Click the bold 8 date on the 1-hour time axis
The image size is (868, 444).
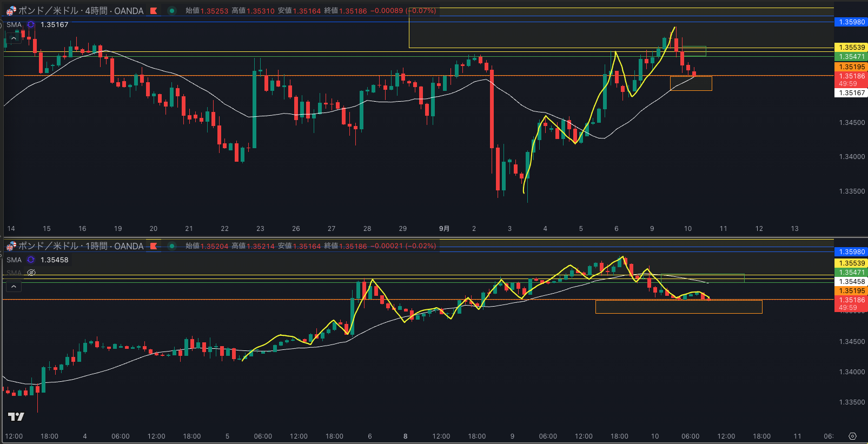point(405,436)
